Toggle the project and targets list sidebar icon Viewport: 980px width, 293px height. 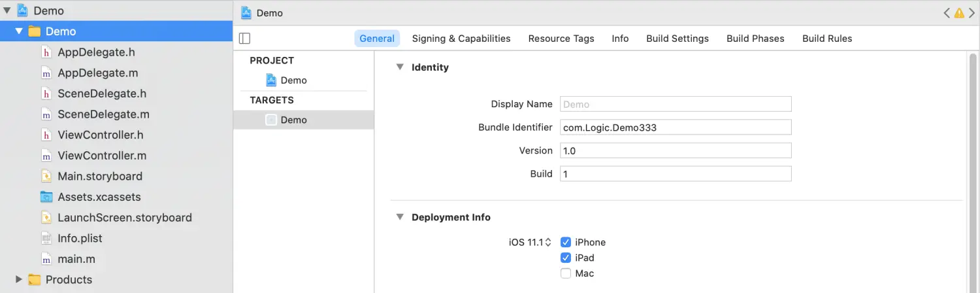point(245,39)
